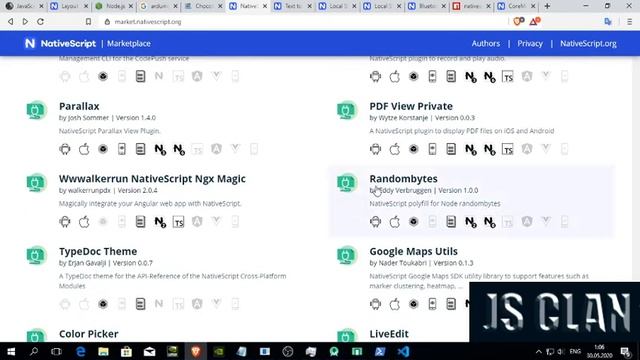640x360 pixels.
Task: Click the Apple icon under Randombytes
Action: click(x=395, y=222)
